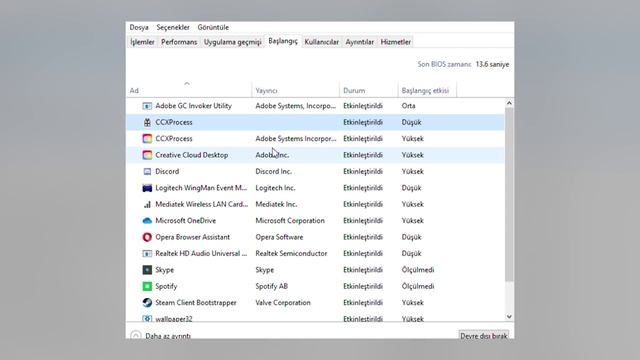Open the Dosya menu
Image resolution: width=640 pixels, height=360 pixels.
(139, 27)
